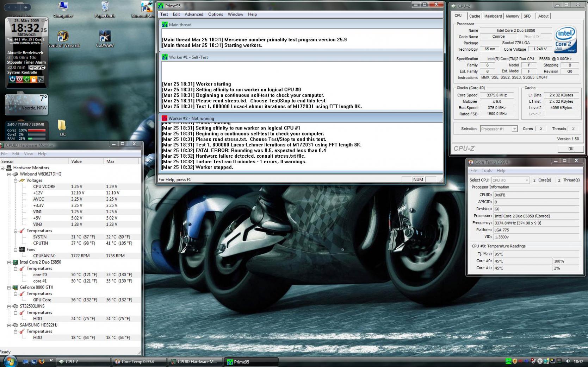Viewport: 588px width, 367px height.
Task: Click the green Prime95 tray icon
Action: tap(508, 361)
